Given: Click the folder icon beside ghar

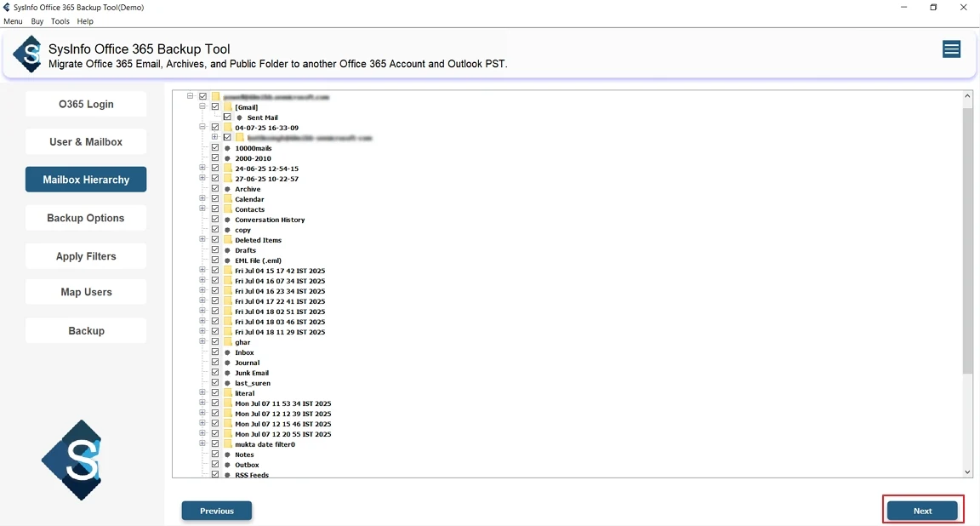Looking at the screenshot, I should [227, 342].
